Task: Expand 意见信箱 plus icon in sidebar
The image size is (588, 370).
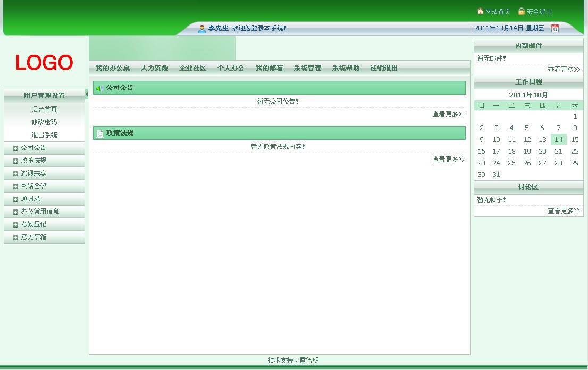Action: click(15, 237)
